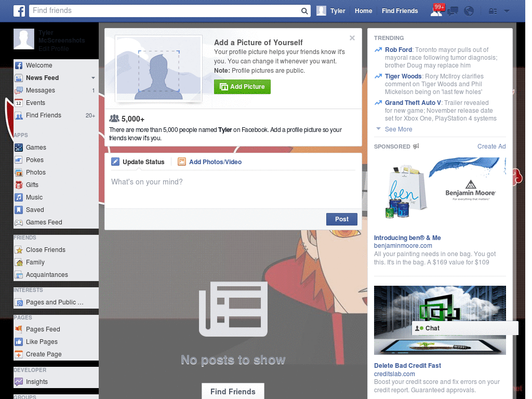
Task: Select the Add Photos/Video tab
Action: (x=210, y=162)
